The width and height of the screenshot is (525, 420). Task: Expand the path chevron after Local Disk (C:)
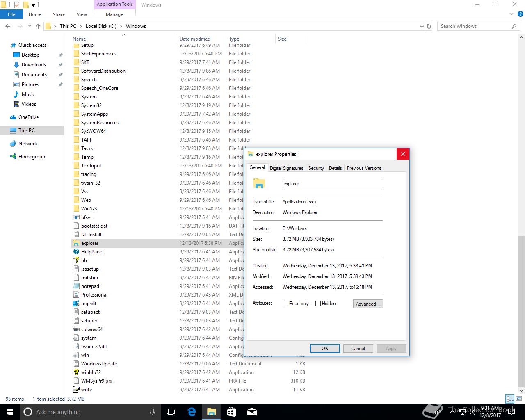point(121,26)
